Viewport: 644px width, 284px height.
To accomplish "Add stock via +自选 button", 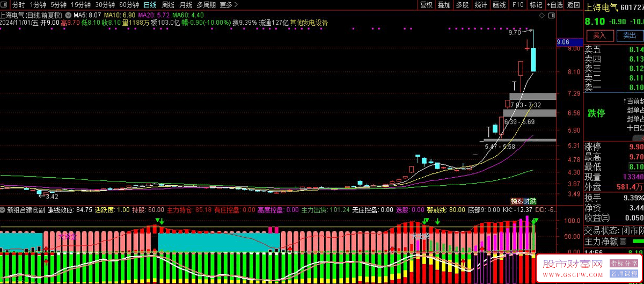I will point(555,5).
